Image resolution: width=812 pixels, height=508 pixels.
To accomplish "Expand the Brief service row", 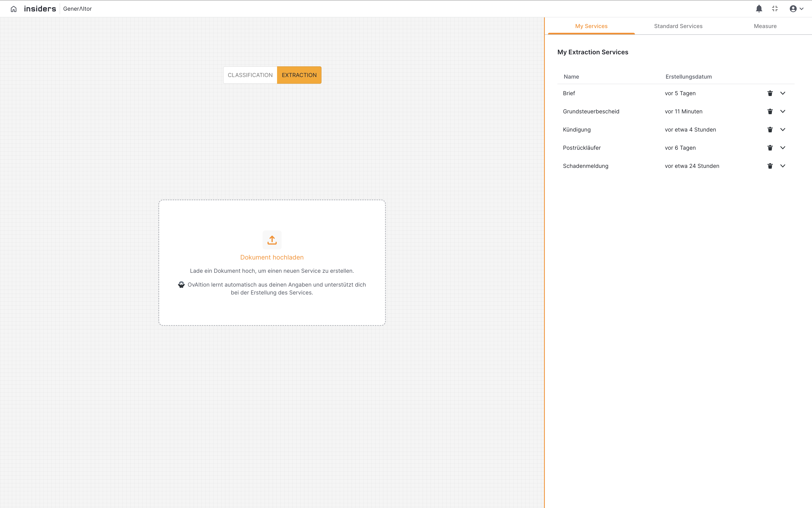I will click(x=782, y=93).
